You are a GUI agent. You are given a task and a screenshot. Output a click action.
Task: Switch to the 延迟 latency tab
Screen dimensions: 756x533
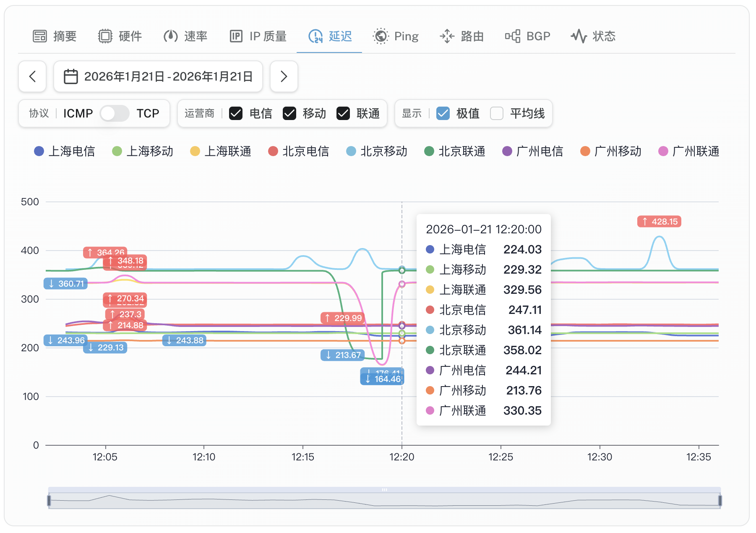pyautogui.click(x=330, y=37)
